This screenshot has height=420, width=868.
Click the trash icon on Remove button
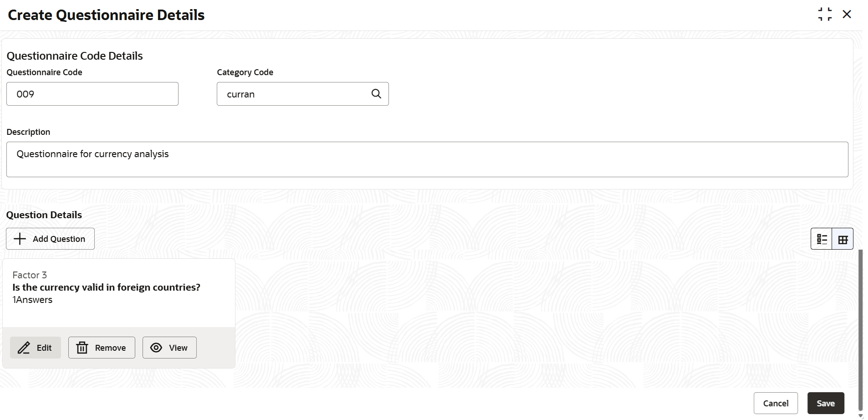tap(82, 348)
